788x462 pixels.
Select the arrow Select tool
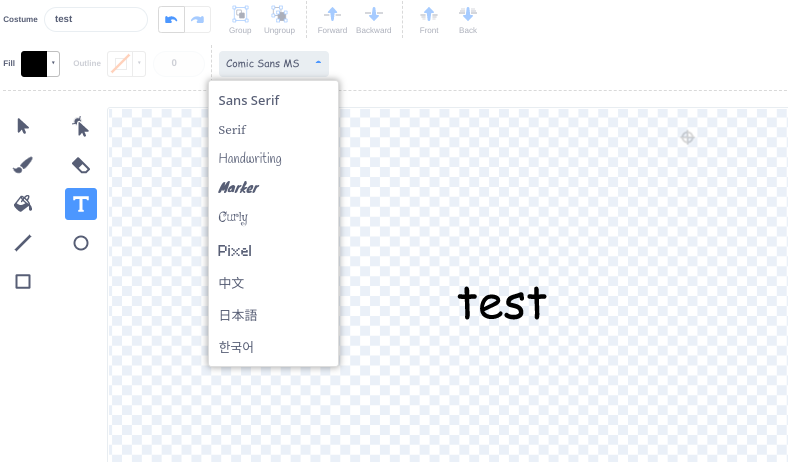click(x=23, y=126)
